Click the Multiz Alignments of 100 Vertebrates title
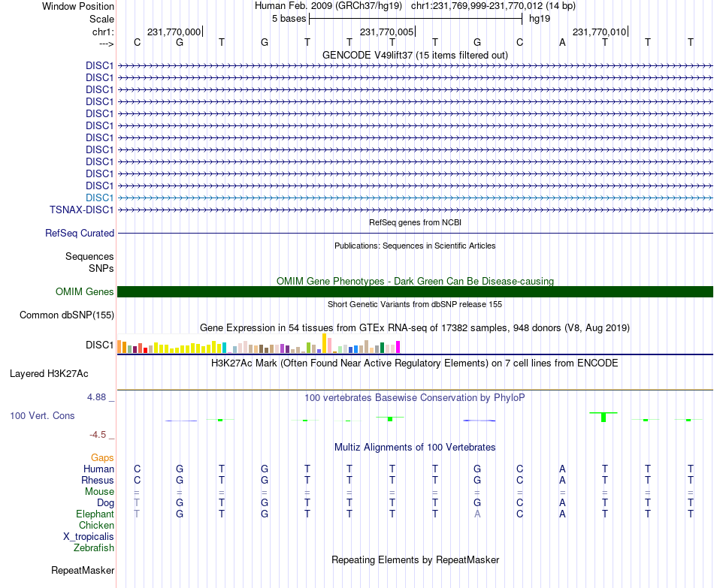 415,448
